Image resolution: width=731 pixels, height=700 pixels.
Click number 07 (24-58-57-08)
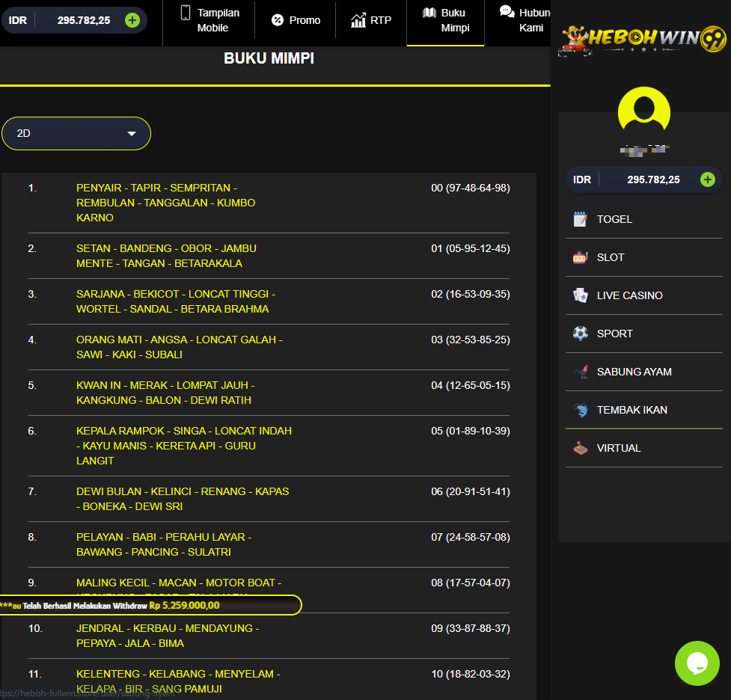(x=471, y=538)
